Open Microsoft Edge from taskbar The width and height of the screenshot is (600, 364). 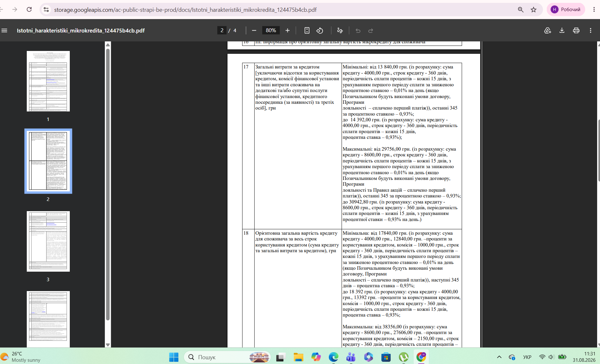333,357
